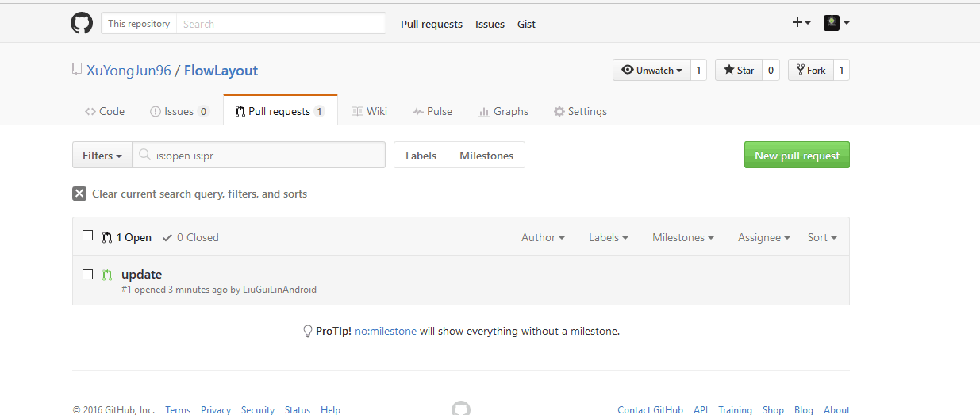Switch to the Issues repository tab
This screenshot has height=415, width=980.
pos(179,111)
